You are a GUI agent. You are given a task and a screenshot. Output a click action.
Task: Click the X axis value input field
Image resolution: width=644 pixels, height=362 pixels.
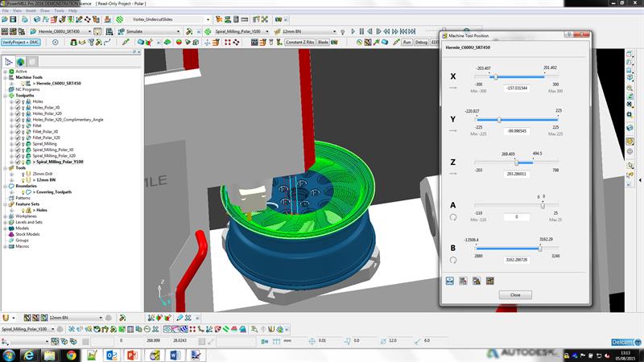(x=517, y=88)
